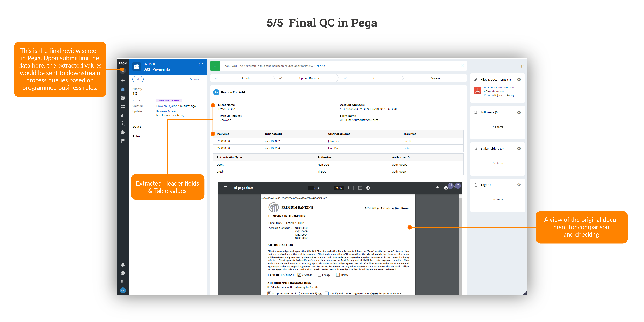Toggle the New/Add checkbox in the form
644x322 pixels.
(x=299, y=275)
